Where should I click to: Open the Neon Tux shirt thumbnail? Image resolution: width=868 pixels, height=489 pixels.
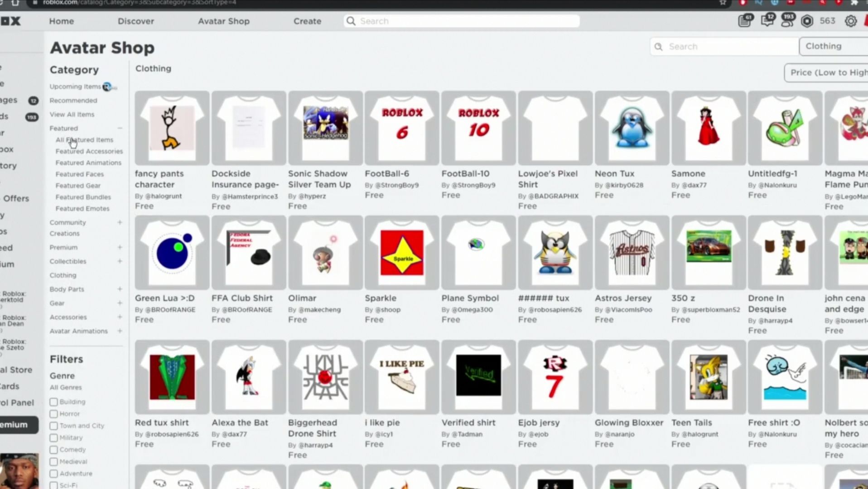632,128
